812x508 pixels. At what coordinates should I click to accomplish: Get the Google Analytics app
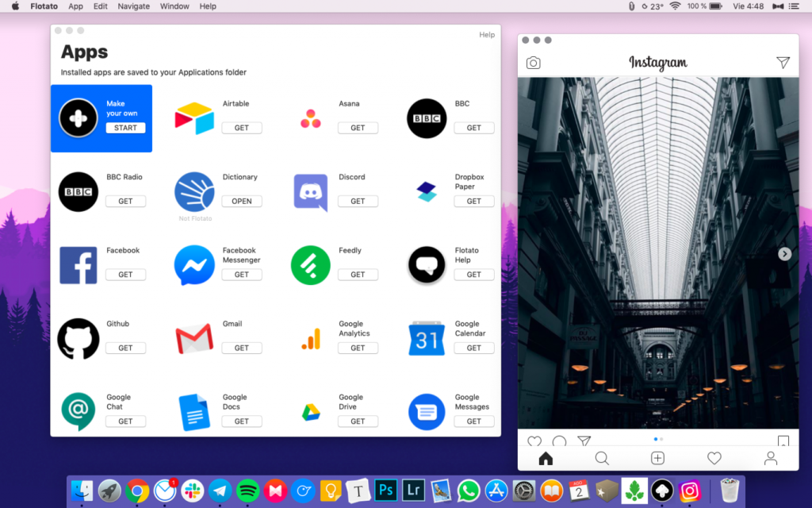[x=358, y=348]
